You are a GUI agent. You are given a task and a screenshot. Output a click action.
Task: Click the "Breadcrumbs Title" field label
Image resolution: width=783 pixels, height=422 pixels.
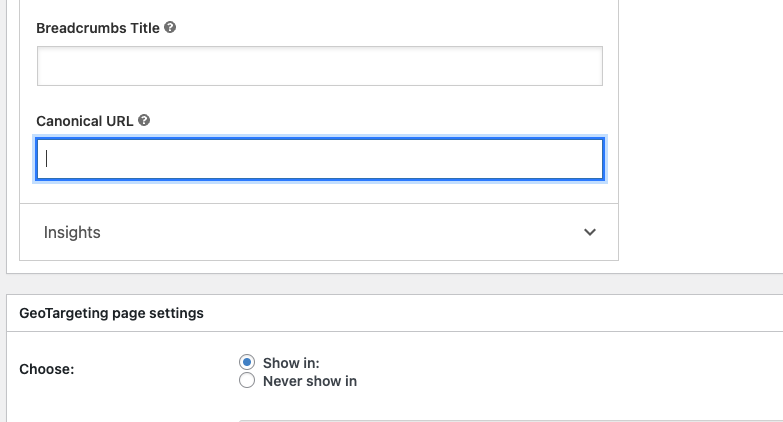[x=97, y=28]
